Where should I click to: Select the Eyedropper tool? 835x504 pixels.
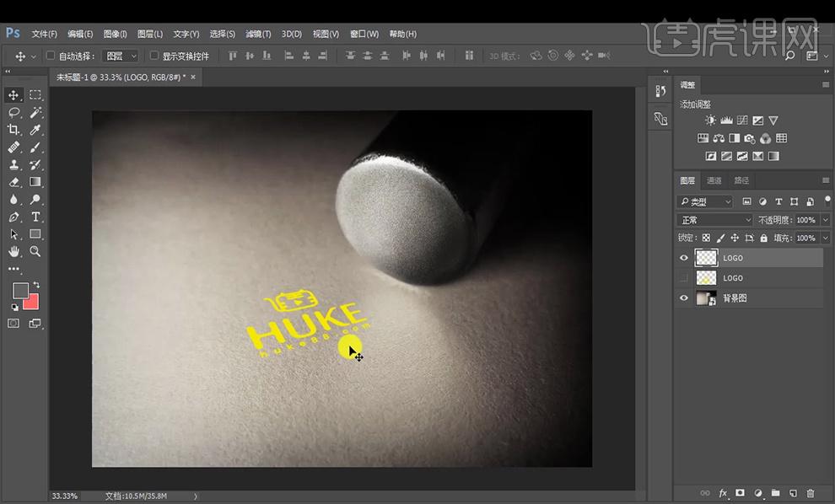click(35, 130)
